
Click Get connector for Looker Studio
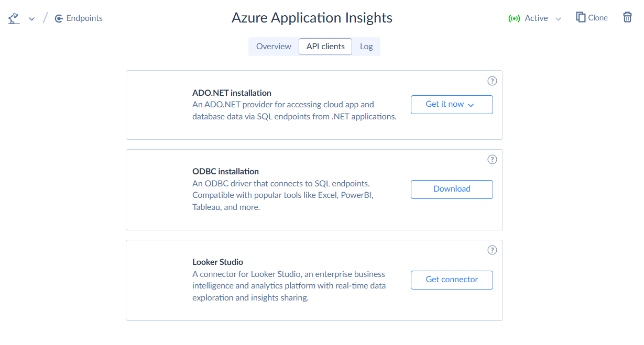point(452,280)
